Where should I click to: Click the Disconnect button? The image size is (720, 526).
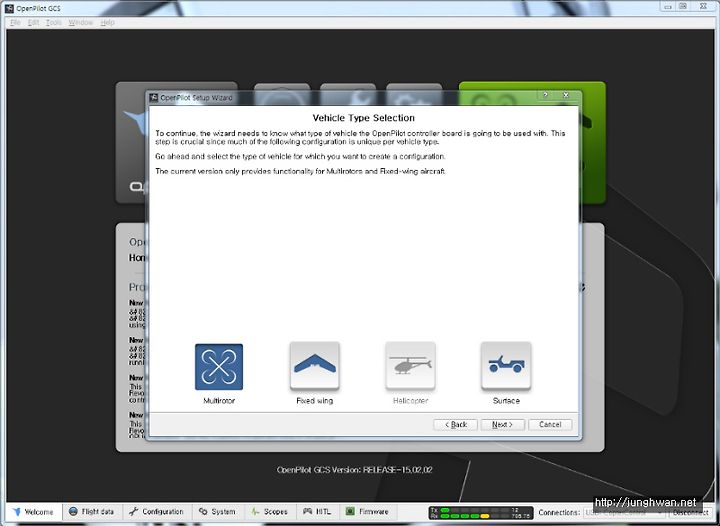coord(690,512)
